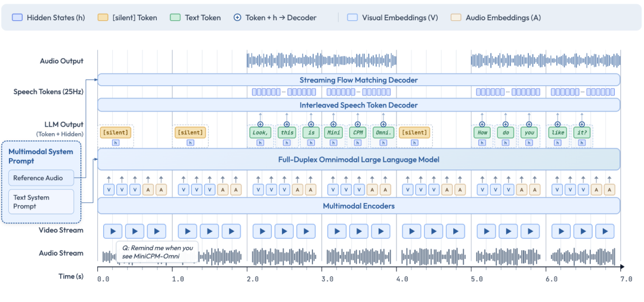644x302 pixels.
Task: Select the 'How' text token
Action: click(481, 132)
